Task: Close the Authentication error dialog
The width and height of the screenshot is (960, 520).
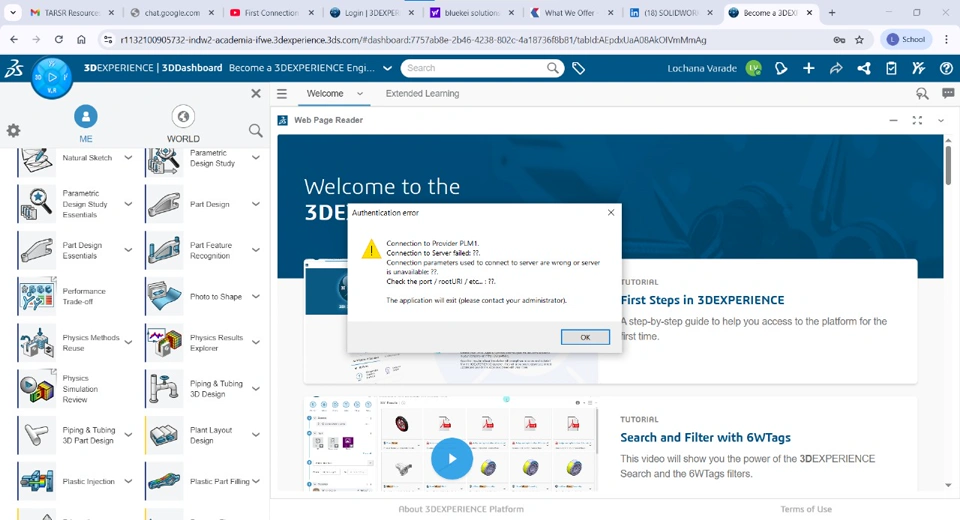Action: [x=610, y=213]
